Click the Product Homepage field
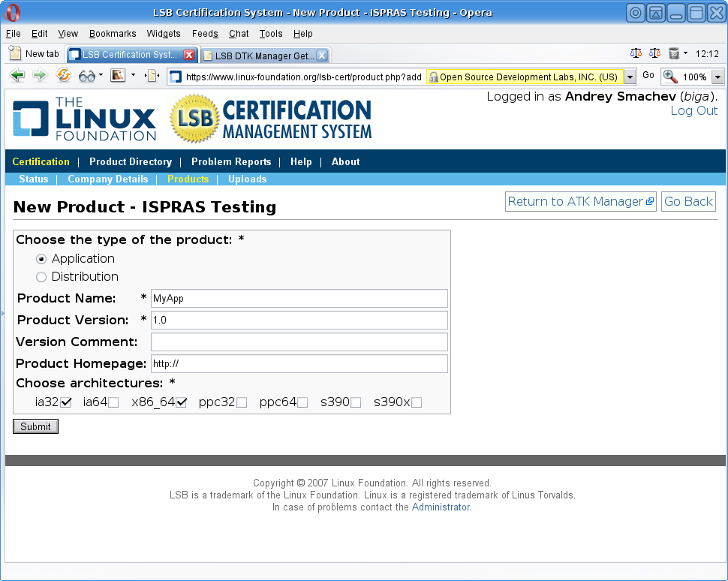 coord(299,363)
